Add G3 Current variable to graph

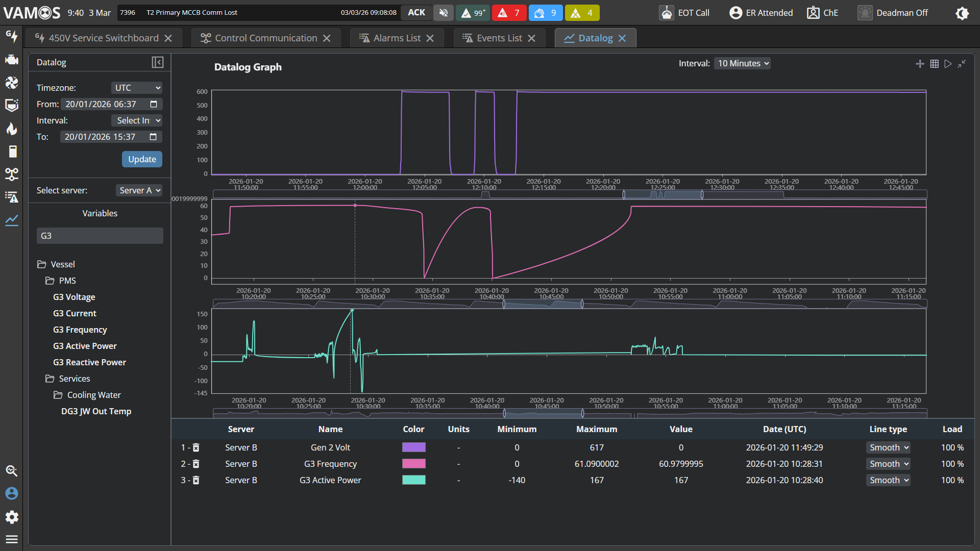pyautogui.click(x=75, y=313)
